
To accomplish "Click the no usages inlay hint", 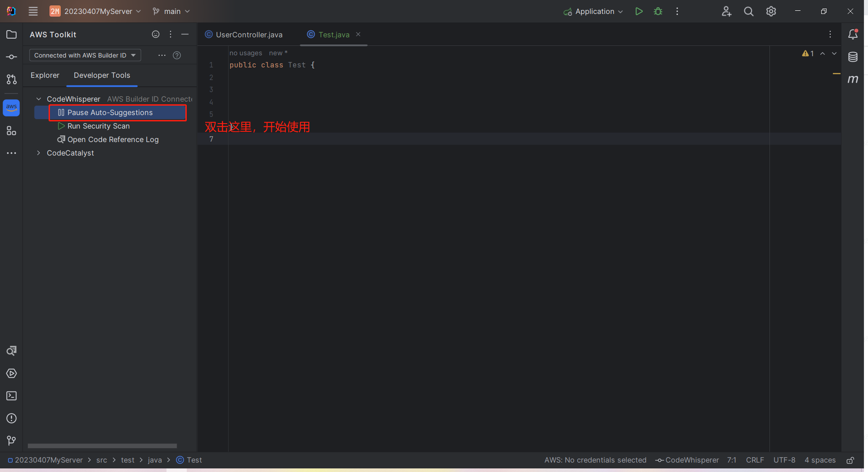I will 246,53.
